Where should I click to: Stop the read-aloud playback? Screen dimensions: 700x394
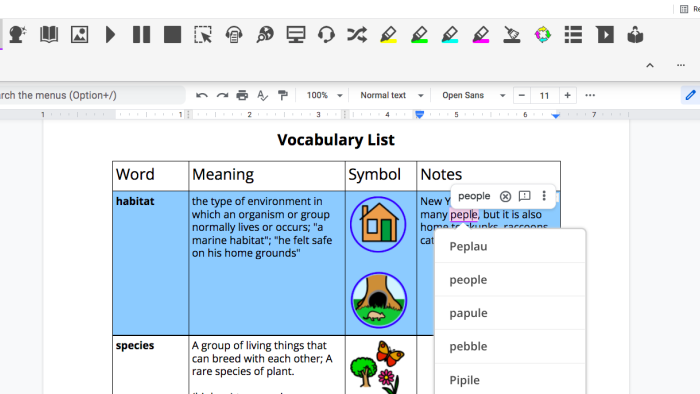(x=172, y=34)
